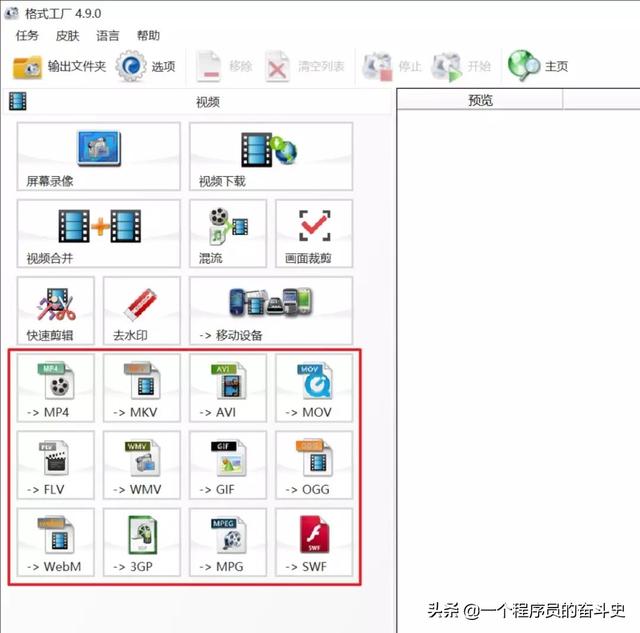Screen dimensions: 640x633
Task: Open the 混流 mux tool
Action: coord(228,233)
